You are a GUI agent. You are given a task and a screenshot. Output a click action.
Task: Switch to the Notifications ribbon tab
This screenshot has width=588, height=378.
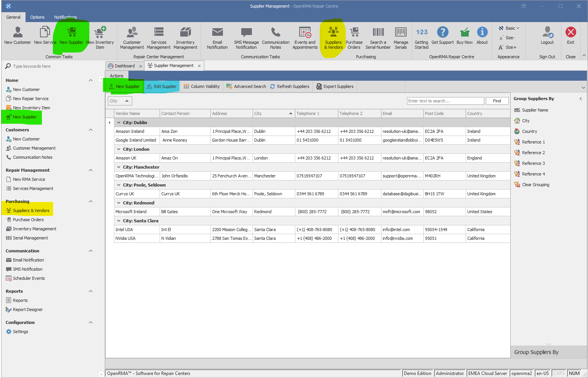pos(66,17)
